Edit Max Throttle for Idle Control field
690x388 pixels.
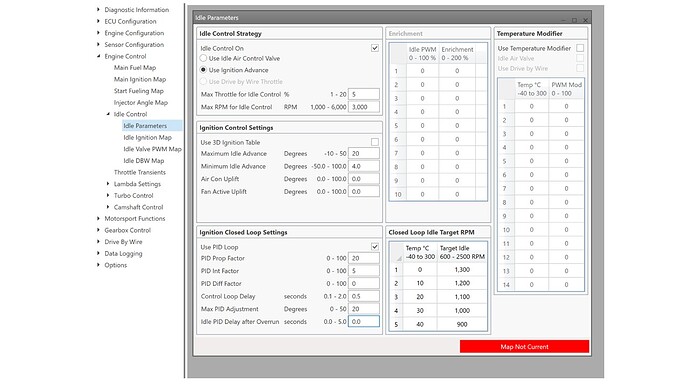click(x=363, y=94)
